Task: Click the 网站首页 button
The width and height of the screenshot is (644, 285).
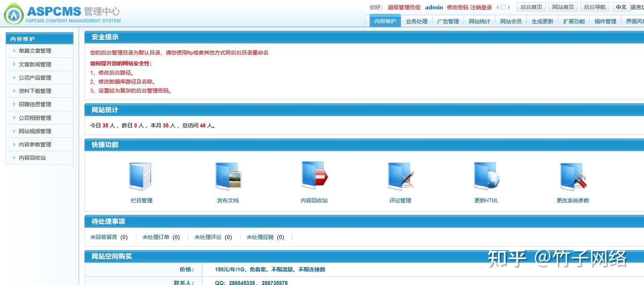Action: pos(563,7)
